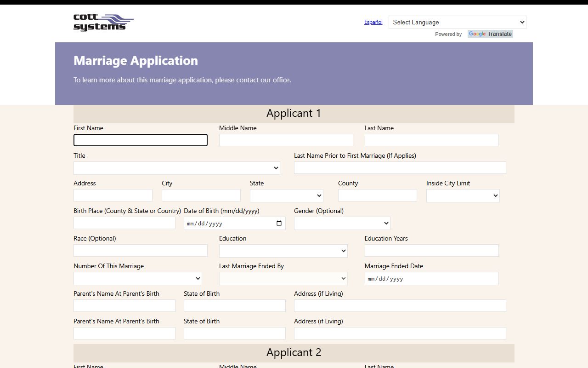Click the Education Years field
The height and width of the screenshot is (368, 588).
pyautogui.click(x=432, y=250)
